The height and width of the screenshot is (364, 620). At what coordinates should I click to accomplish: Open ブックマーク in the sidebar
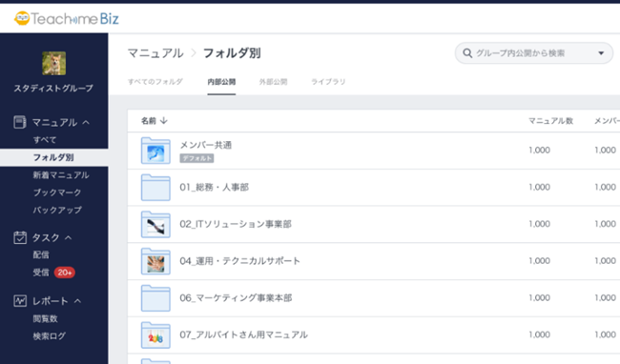pyautogui.click(x=57, y=192)
